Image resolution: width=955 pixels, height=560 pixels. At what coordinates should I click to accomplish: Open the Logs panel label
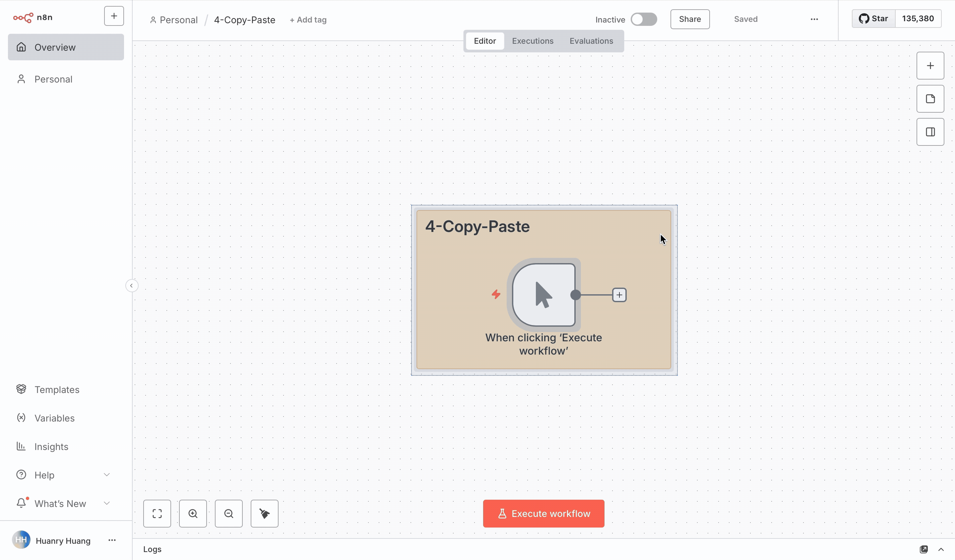(152, 549)
